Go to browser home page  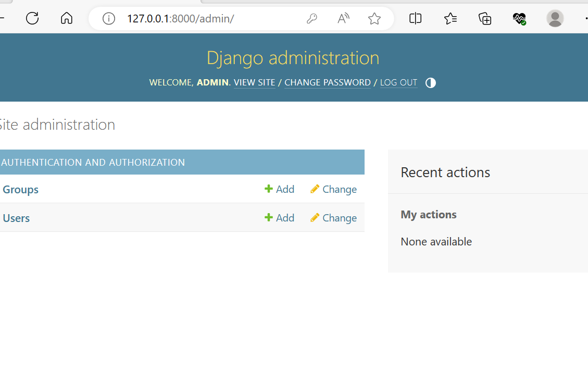(67, 19)
